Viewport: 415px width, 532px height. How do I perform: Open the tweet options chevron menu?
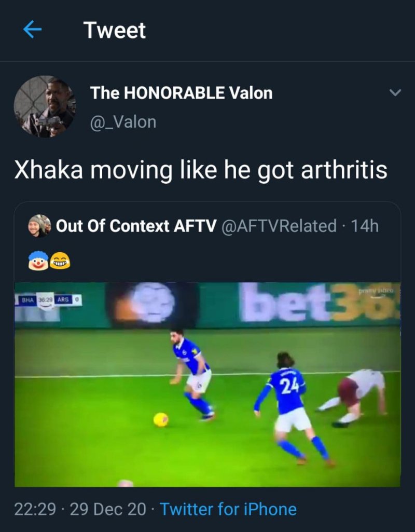tap(395, 92)
